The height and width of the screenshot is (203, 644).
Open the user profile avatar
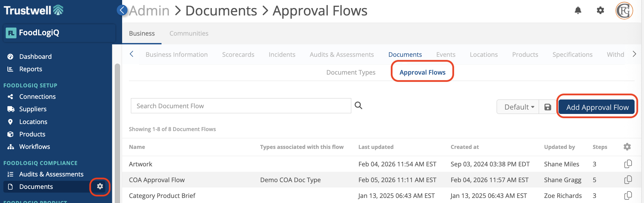(624, 11)
